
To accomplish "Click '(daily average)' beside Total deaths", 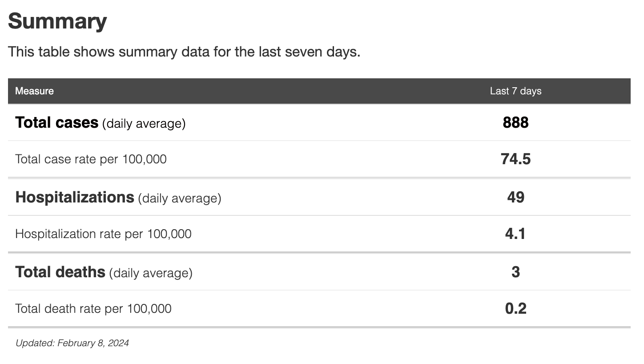I will [151, 273].
